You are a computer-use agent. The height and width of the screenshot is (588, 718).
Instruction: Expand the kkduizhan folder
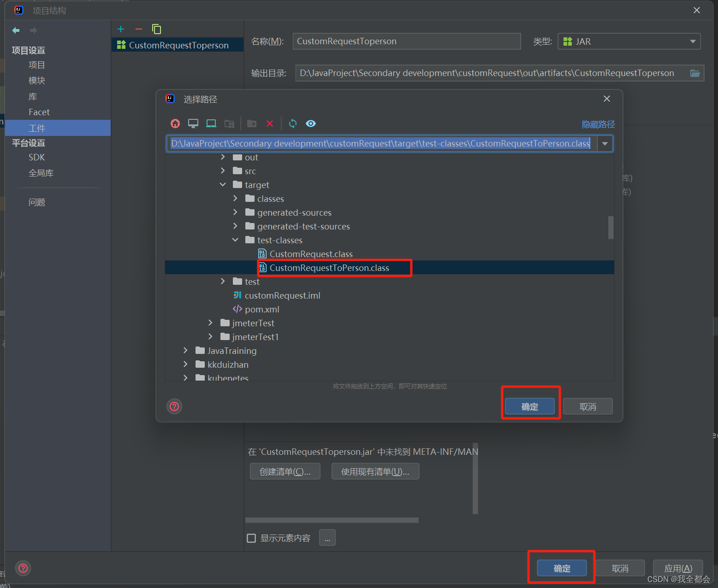point(186,365)
